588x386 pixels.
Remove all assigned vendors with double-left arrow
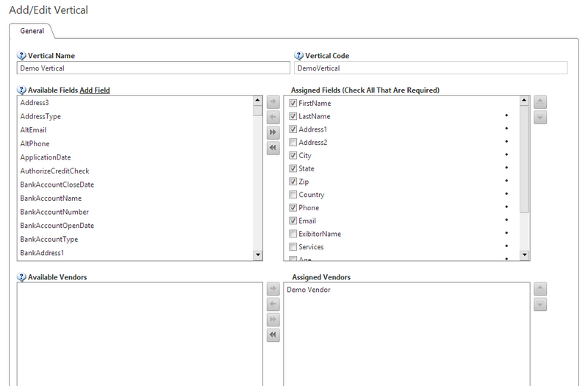click(x=273, y=335)
